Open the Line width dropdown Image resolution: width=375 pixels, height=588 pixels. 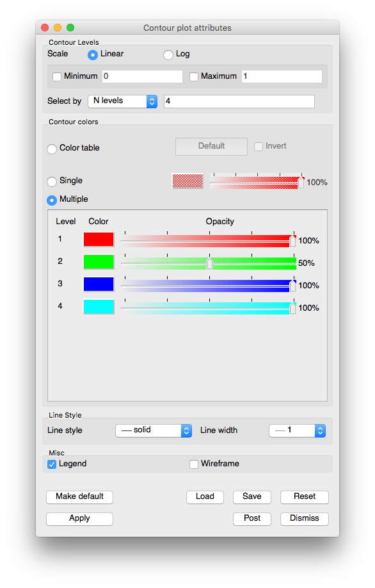click(297, 431)
